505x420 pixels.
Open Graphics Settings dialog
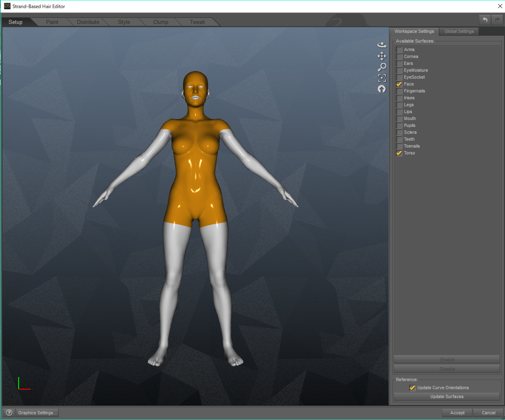37,413
